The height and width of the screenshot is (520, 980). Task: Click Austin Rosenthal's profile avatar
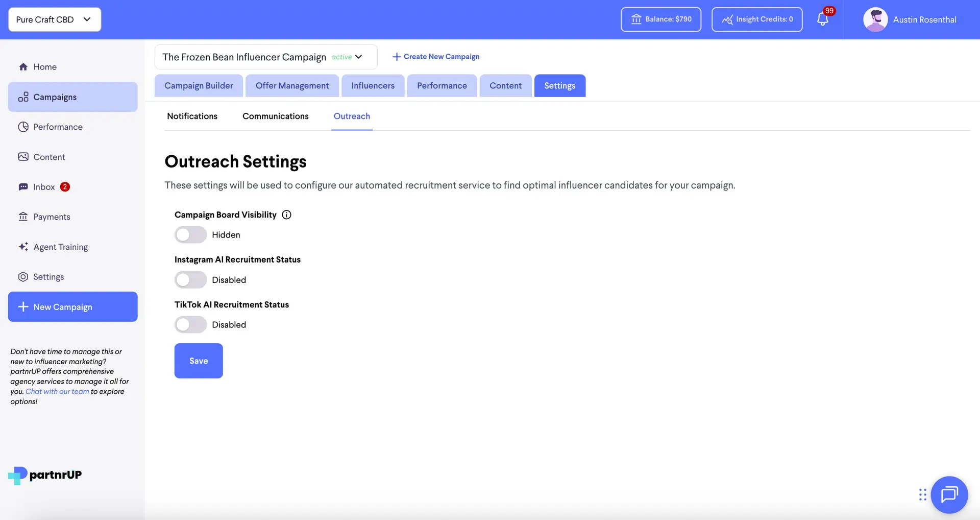pos(875,19)
